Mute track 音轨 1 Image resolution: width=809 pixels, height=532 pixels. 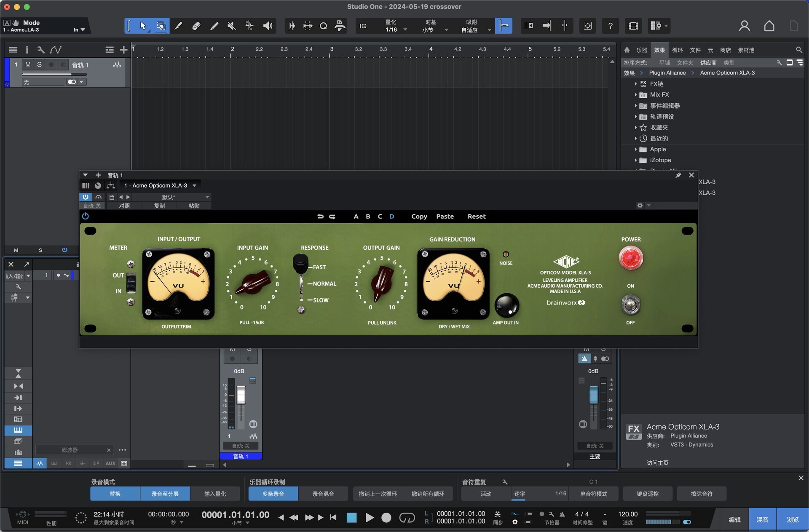pyautogui.click(x=28, y=65)
